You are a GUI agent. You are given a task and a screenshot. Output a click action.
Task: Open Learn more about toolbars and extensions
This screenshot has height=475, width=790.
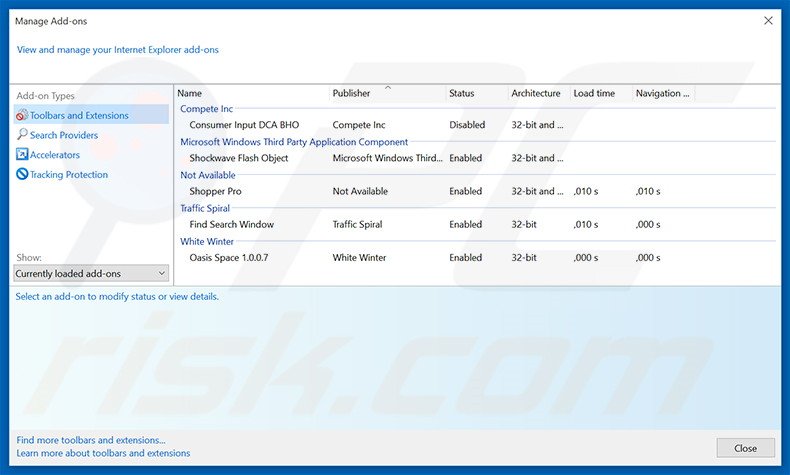103,453
